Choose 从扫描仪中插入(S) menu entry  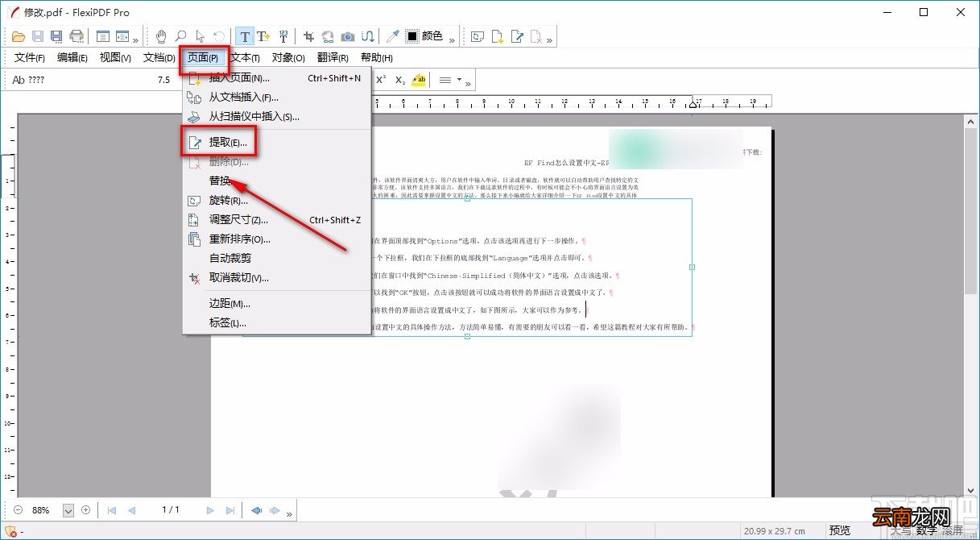click(276, 116)
